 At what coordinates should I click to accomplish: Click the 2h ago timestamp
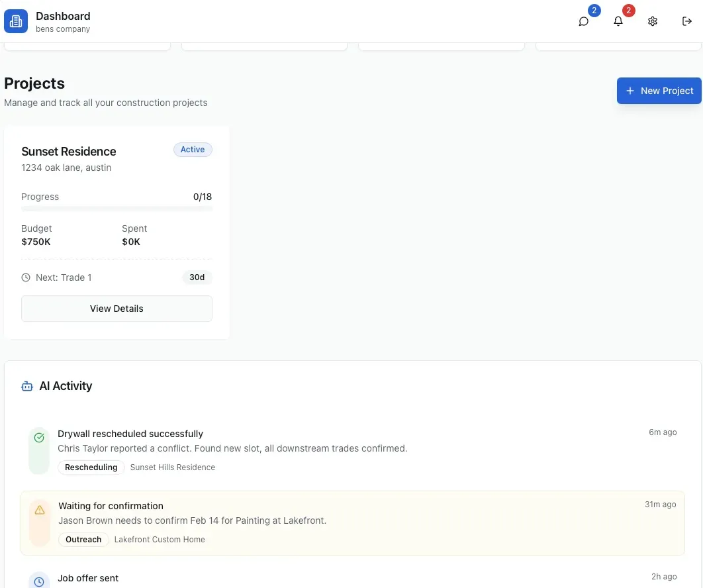tap(664, 577)
